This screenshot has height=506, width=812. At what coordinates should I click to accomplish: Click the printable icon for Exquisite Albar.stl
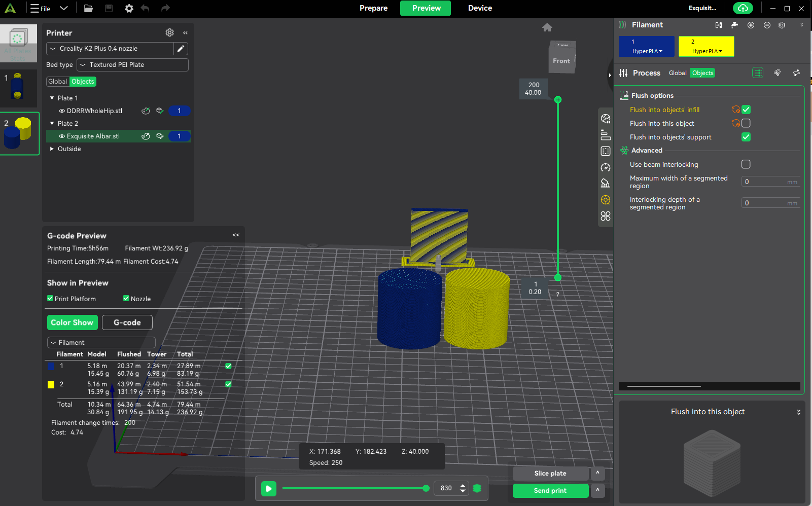(146, 136)
